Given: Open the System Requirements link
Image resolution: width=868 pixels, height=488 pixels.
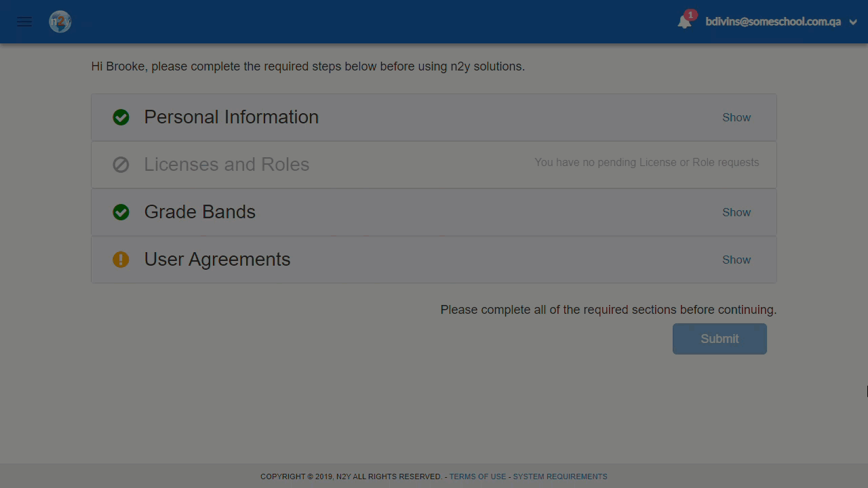Looking at the screenshot, I should [560, 476].
